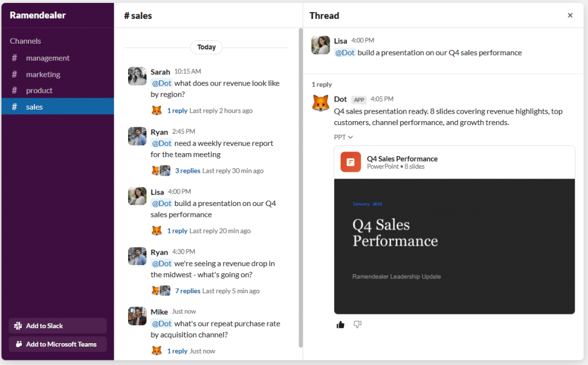The height and width of the screenshot is (365, 588).
Task: Click the Channels section heading
Action: [x=25, y=41]
